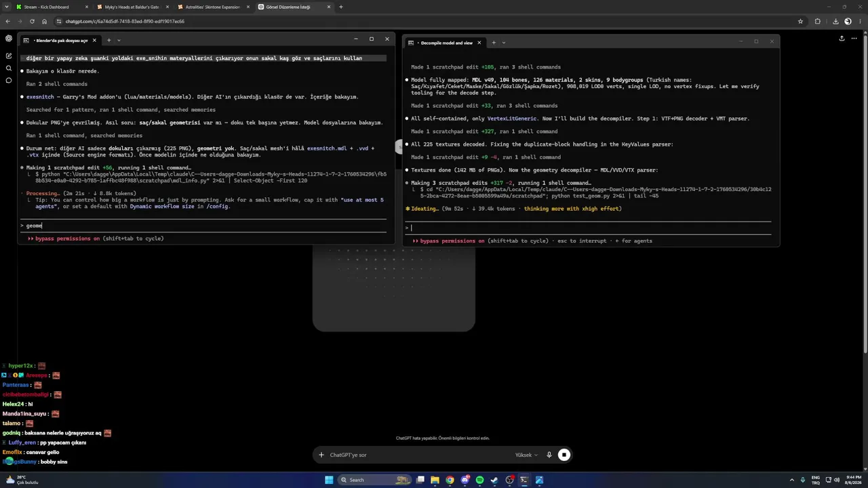Open the Windows Start menu
The width and height of the screenshot is (868, 488).
[329, 480]
